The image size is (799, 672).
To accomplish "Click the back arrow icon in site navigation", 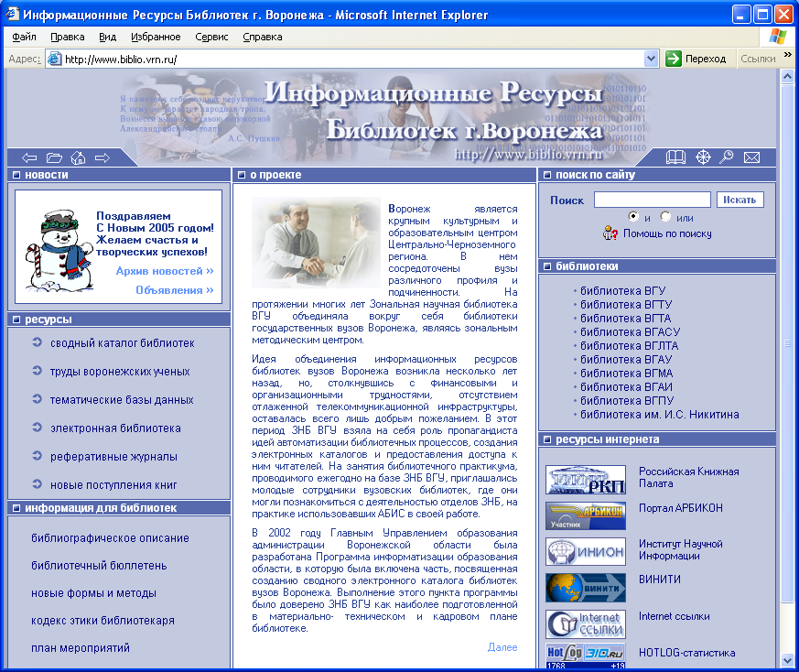I will pos(29,158).
